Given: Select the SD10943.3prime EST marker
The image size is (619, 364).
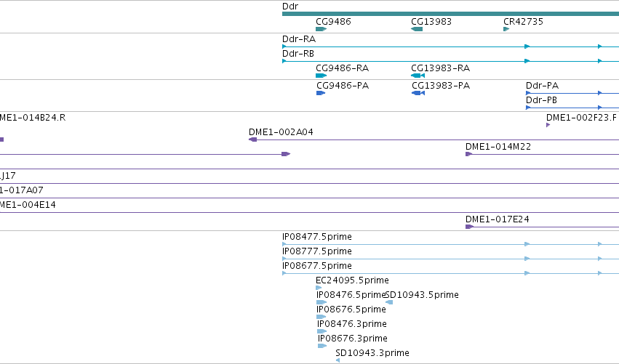Looking at the screenshot, I should (338, 360).
